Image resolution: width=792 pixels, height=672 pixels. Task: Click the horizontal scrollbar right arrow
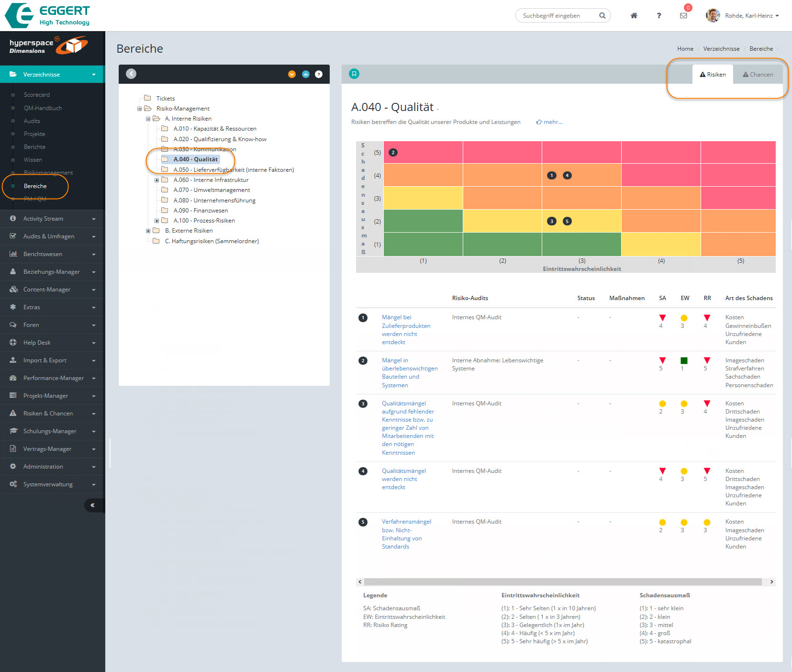[x=771, y=582]
